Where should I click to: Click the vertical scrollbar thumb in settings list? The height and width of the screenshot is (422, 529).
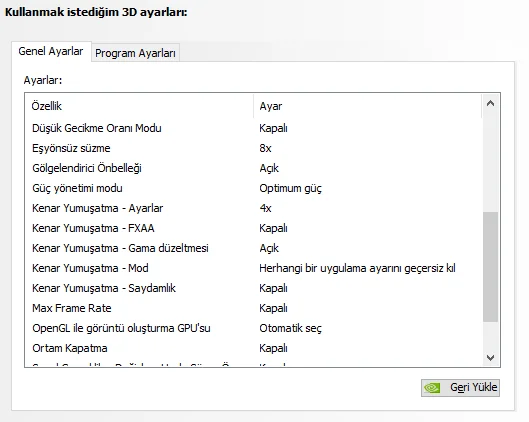point(491,266)
